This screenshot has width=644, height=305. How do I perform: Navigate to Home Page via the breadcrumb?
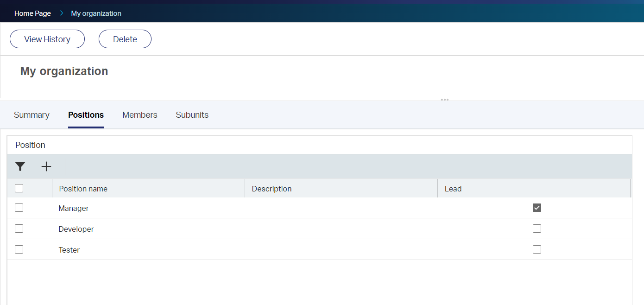(32, 13)
